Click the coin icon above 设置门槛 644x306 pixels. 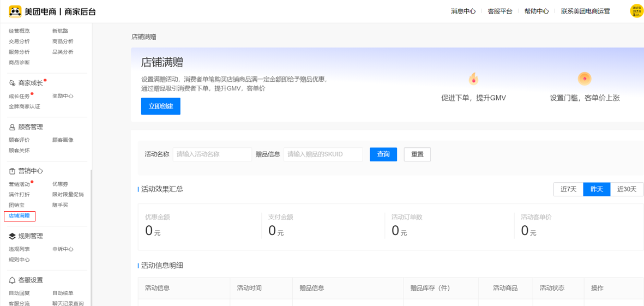pos(585,79)
